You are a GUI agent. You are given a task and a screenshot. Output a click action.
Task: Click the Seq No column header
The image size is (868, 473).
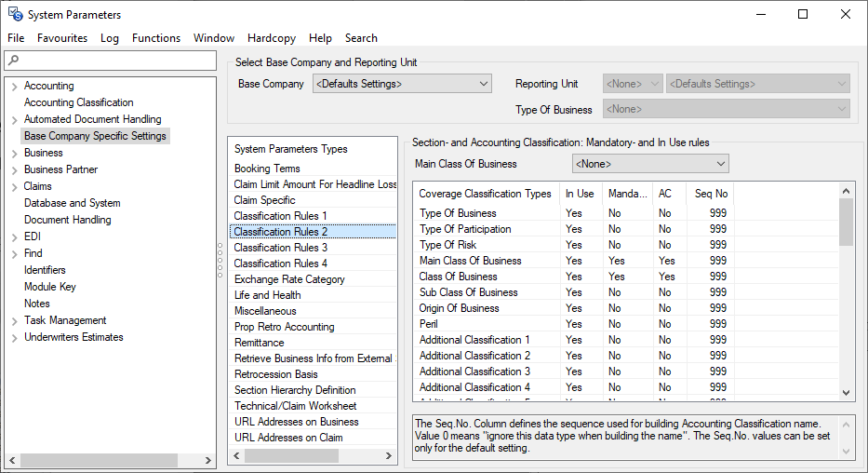(x=711, y=194)
